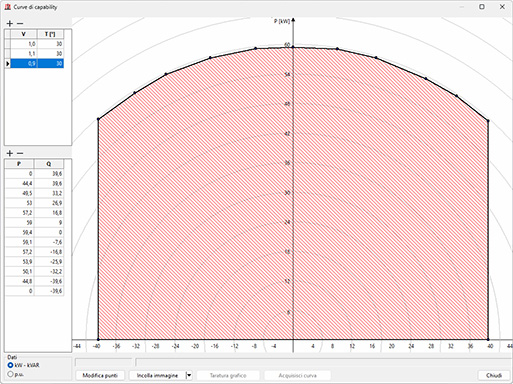Click the curve point at the top of the P axis
This screenshot has height=384, width=513.
pos(293,47)
